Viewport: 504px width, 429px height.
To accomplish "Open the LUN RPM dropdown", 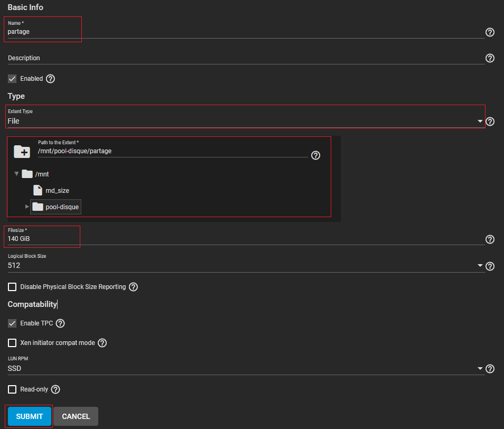I will pos(246,368).
